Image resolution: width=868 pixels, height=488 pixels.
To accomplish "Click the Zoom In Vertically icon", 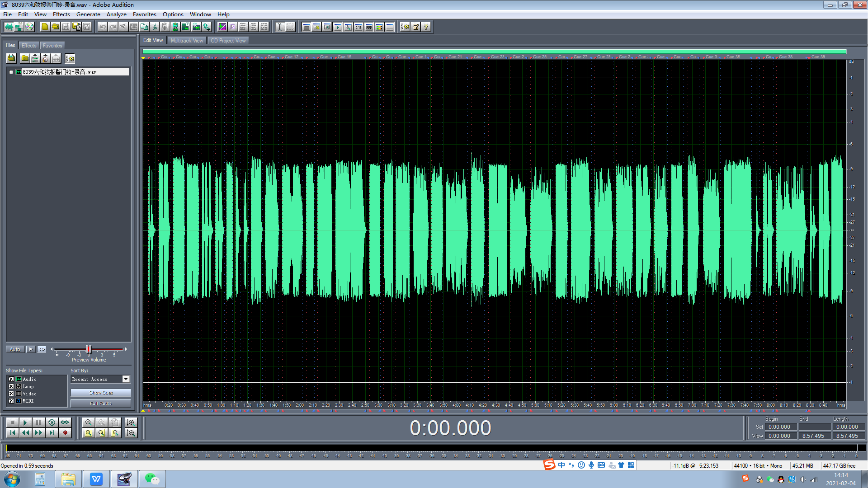I will 131,422.
